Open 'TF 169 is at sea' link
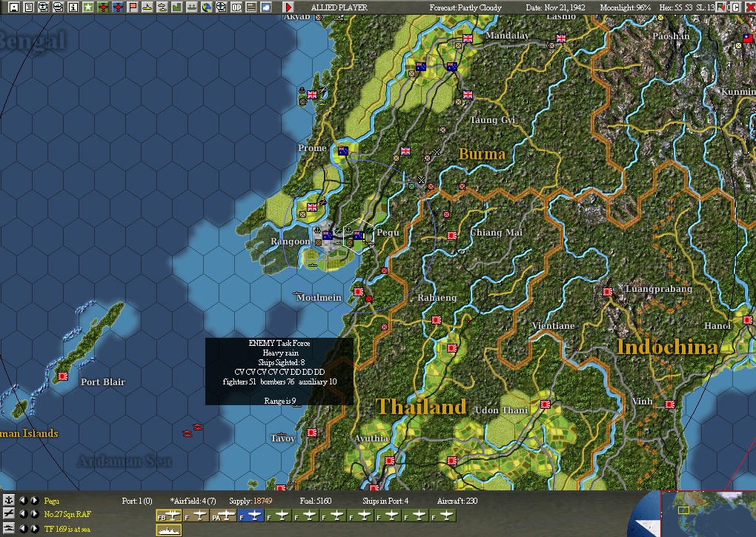Image resolution: width=756 pixels, height=537 pixels. 67,529
